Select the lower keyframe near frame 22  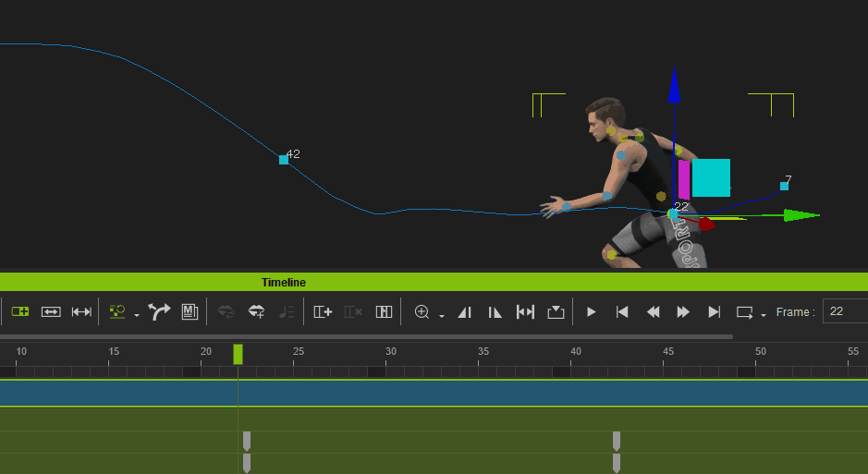click(247, 463)
